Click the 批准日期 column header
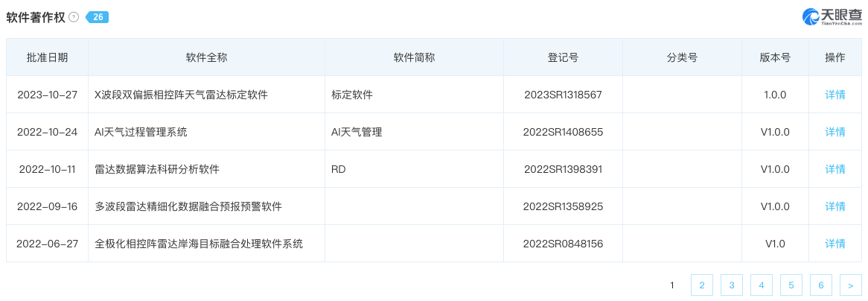Screen dimensions: 868x301 (x=47, y=57)
